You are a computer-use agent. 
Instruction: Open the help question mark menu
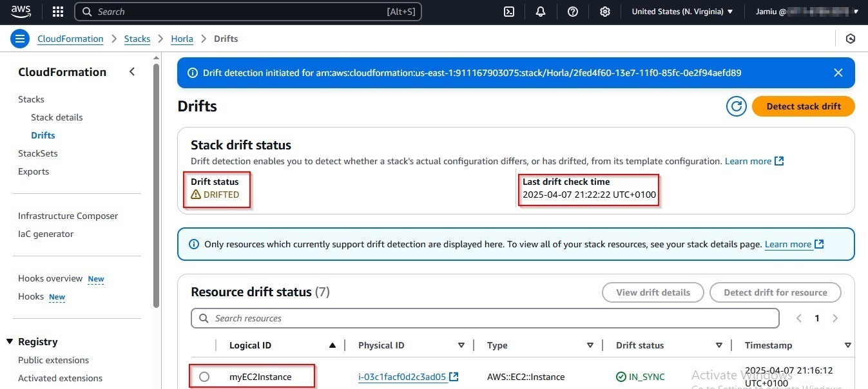pyautogui.click(x=573, y=12)
